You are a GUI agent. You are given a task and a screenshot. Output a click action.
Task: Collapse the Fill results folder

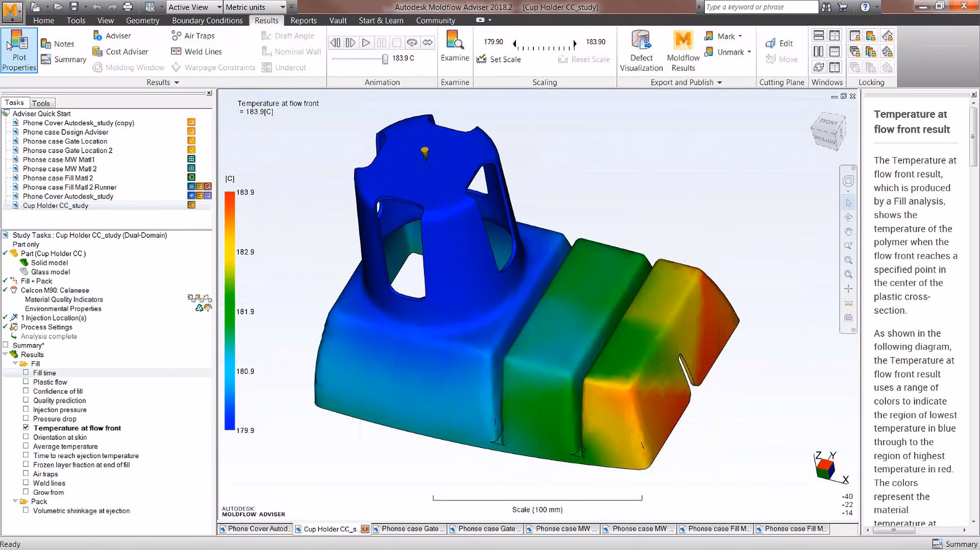[x=15, y=363]
